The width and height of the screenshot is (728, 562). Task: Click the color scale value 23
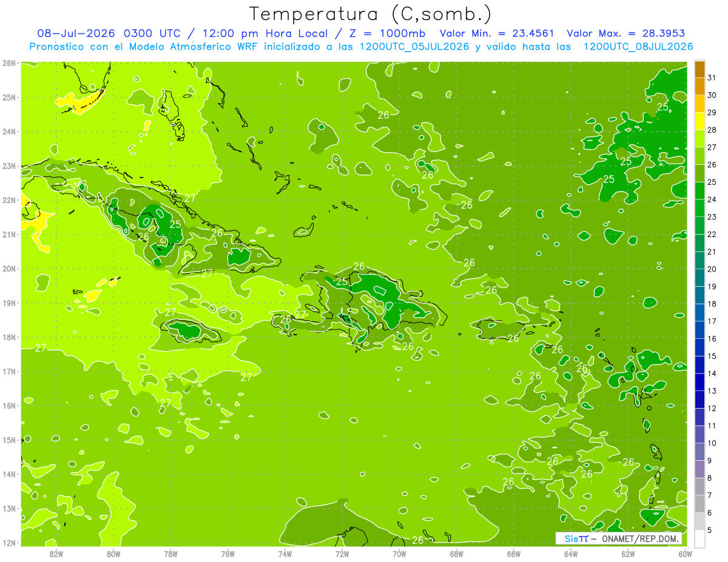coord(713,217)
